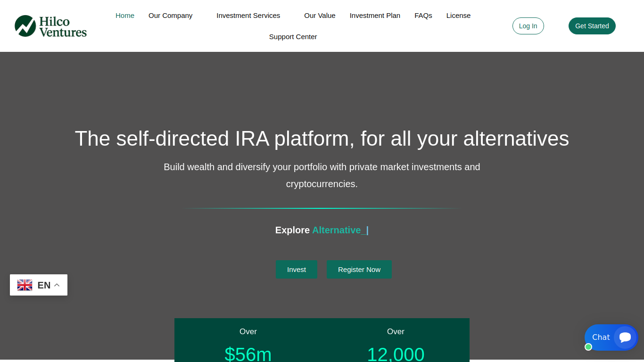Viewport: 644px width, 362px height.
Task: Click the $56m statistic
Action: point(248,354)
